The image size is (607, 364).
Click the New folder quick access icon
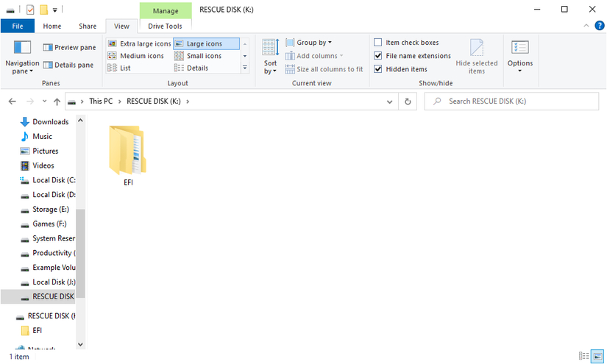(x=43, y=10)
